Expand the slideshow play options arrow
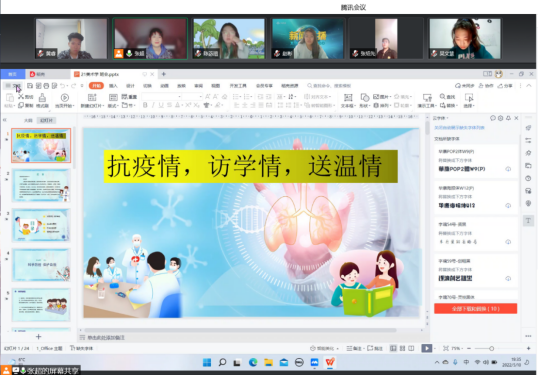 click(434, 348)
